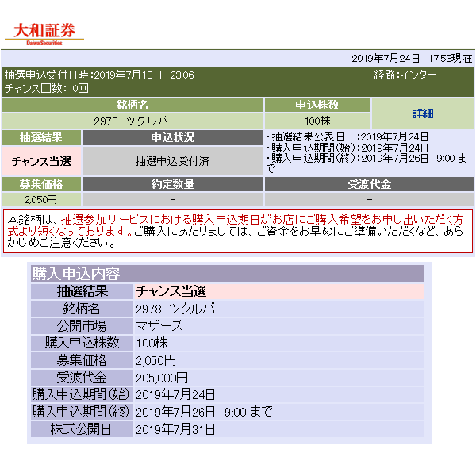Click the 申込株数 header cell

tap(317, 105)
